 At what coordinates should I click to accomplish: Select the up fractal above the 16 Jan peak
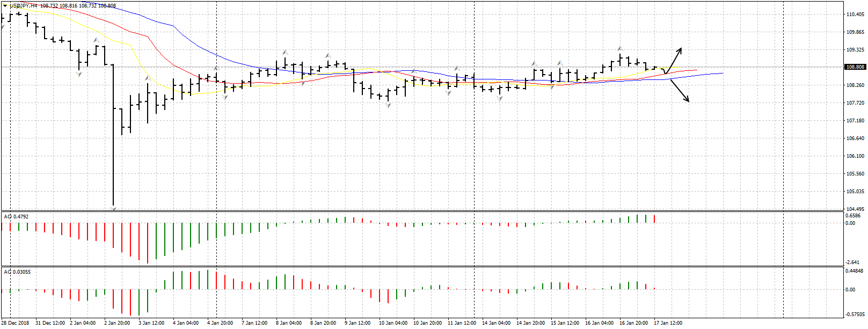619,49
